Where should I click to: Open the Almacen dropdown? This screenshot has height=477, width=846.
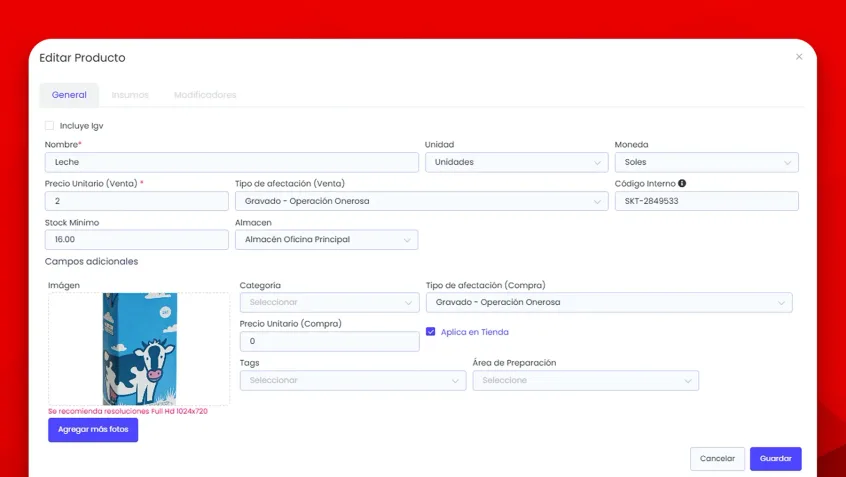click(326, 240)
